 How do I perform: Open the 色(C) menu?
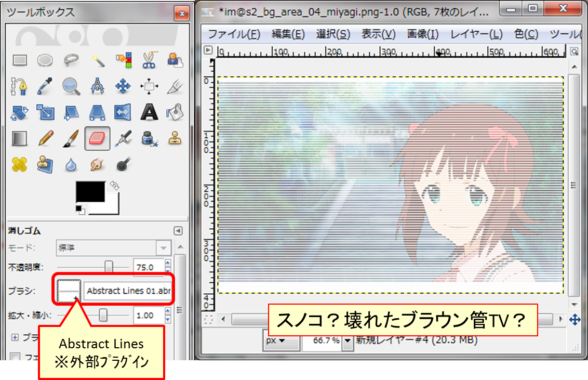[x=526, y=34]
